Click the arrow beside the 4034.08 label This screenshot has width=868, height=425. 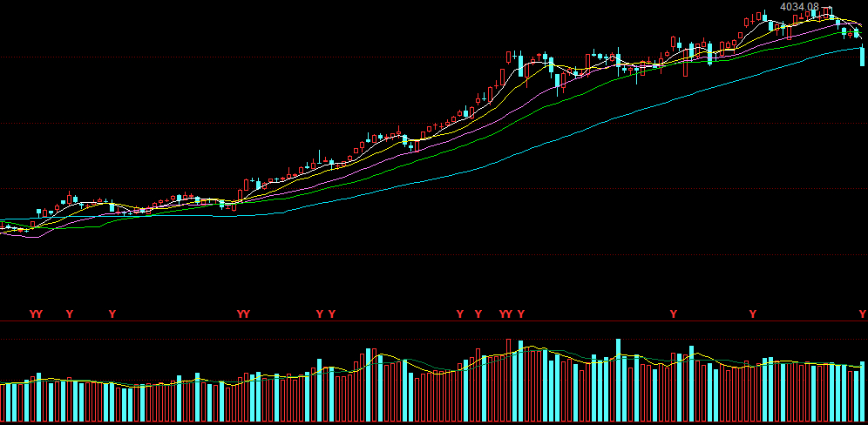[826, 8]
